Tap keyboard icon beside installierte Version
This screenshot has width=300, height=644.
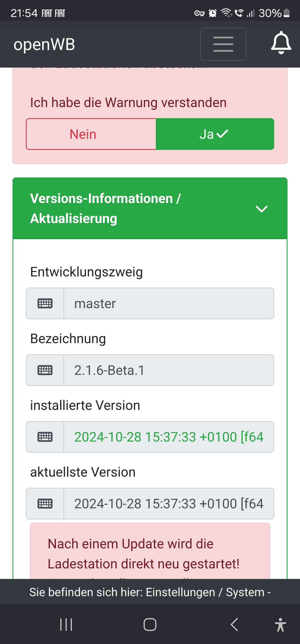[45, 437]
